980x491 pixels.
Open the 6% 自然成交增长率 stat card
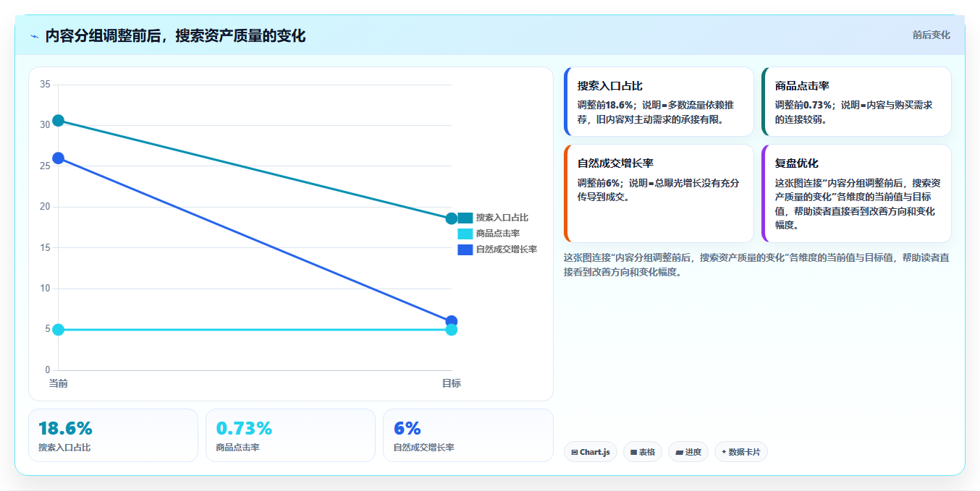pos(468,435)
